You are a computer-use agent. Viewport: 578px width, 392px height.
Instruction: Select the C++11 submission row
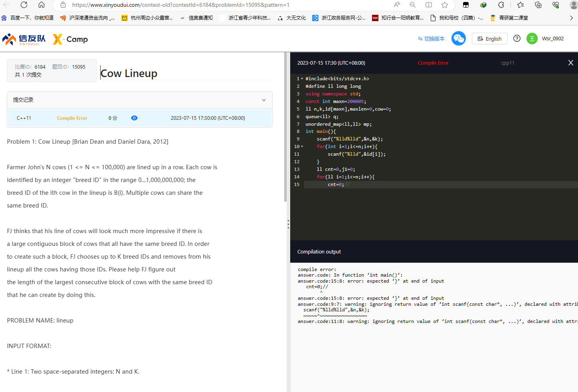click(140, 118)
